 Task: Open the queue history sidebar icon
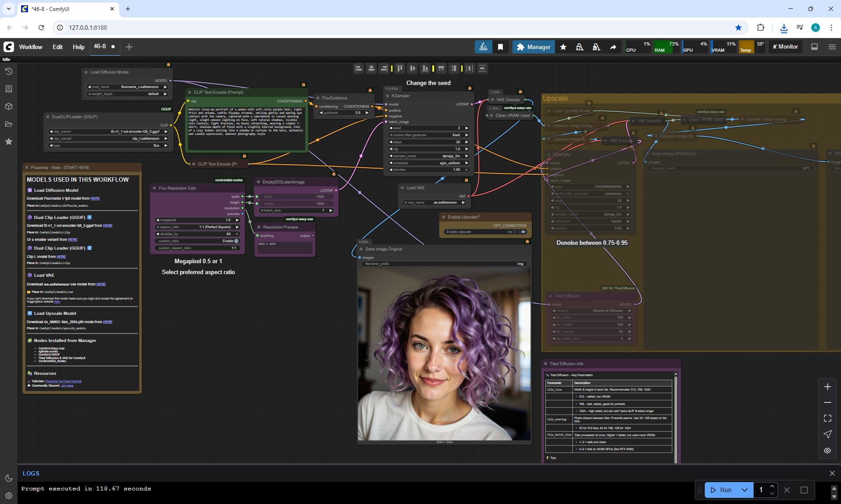[x=8, y=71]
